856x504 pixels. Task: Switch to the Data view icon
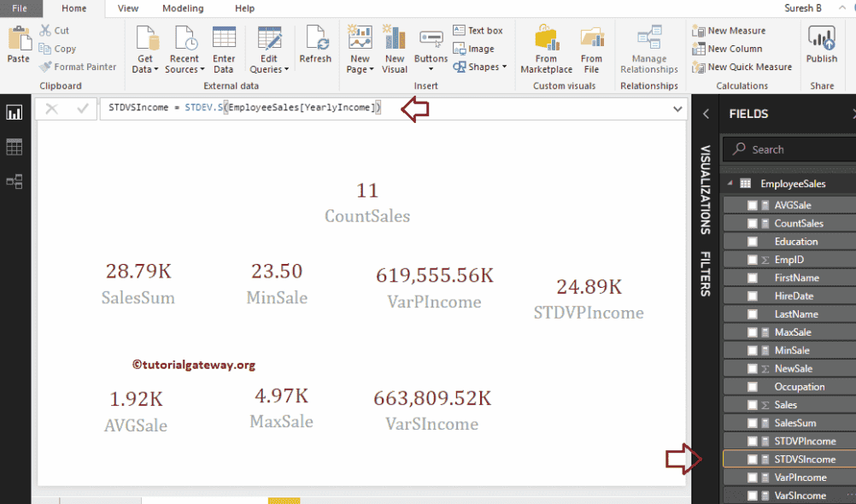(14, 146)
